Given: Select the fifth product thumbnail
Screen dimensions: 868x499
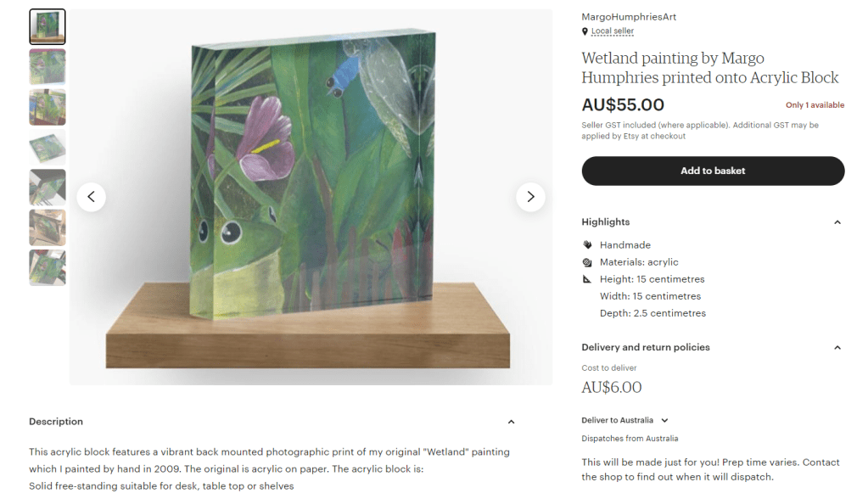Looking at the screenshot, I should pyautogui.click(x=48, y=188).
